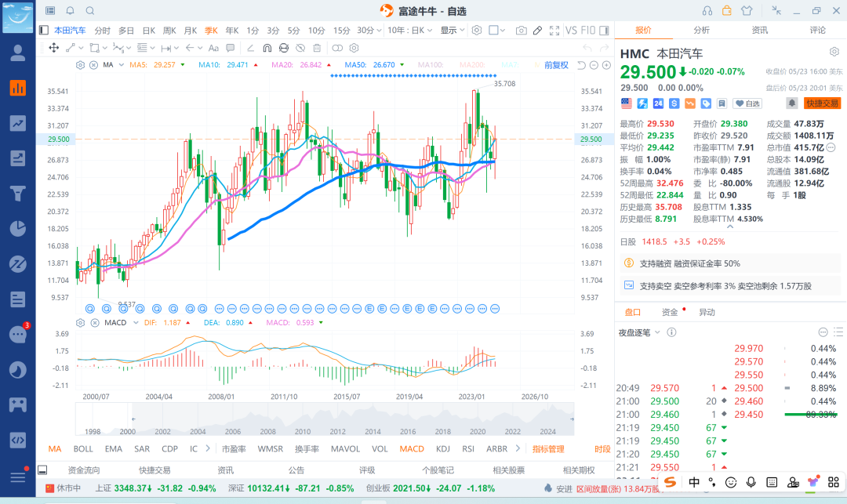Select the move crosshair drawing tool
Screen dimensions: 847x504
(54, 48)
